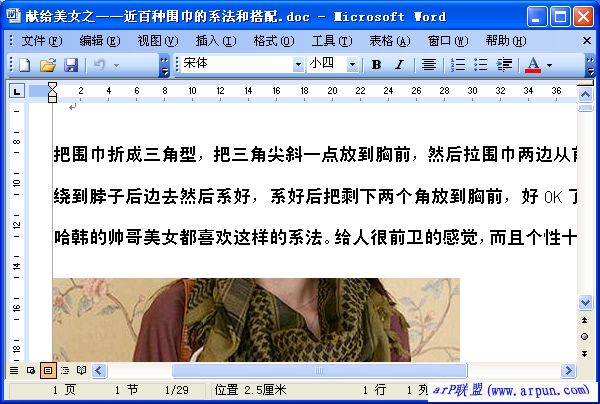This screenshot has width=600, height=404.
Task: Switch to Print Layout view
Action: (48, 370)
